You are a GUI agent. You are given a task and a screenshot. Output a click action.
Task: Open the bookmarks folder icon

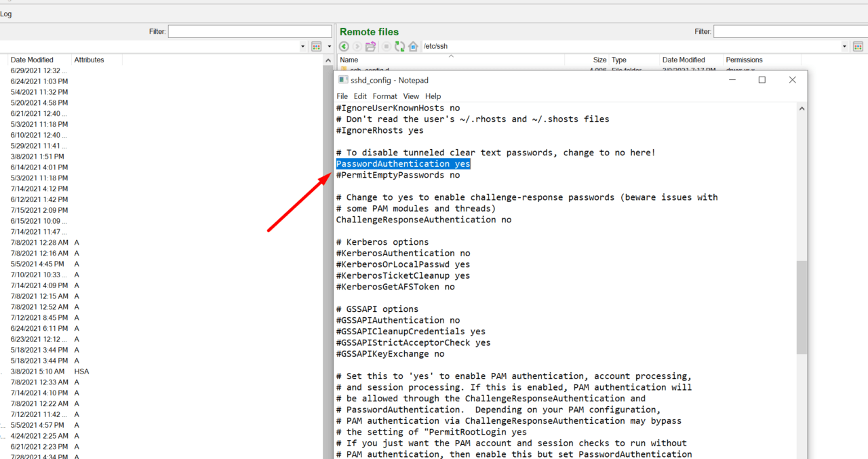370,46
